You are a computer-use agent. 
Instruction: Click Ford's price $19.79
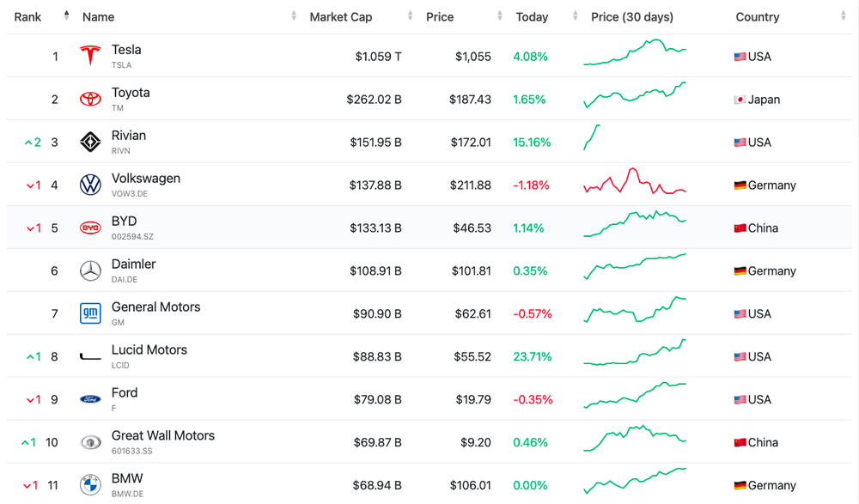coord(473,399)
